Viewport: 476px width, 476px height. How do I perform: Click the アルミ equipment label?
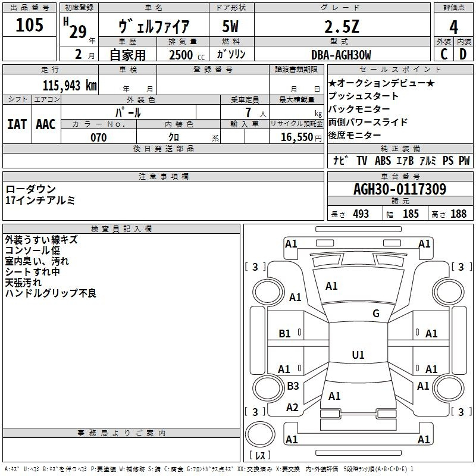[x=427, y=160]
